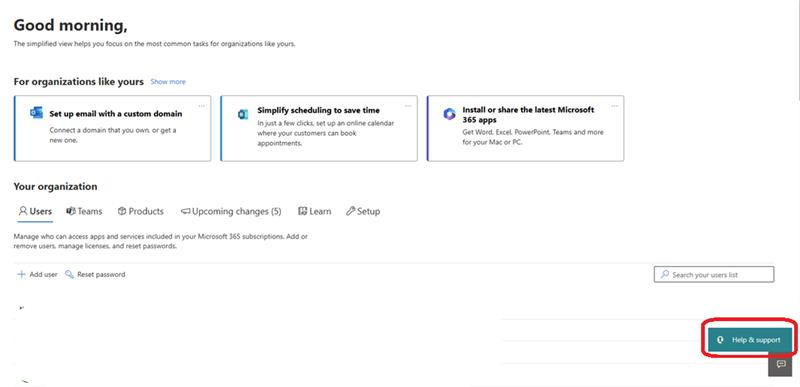Click the Good morning heading
Screen dimensions: 800x387
click(70, 25)
